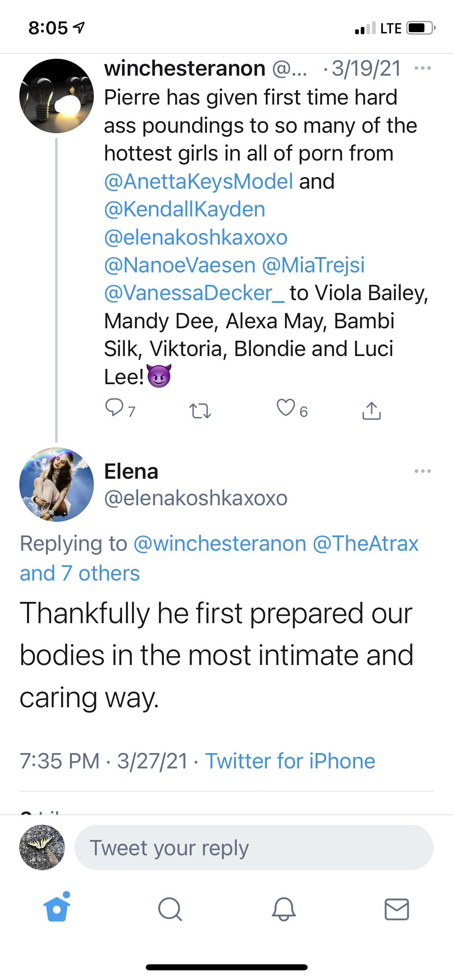Open Elena's profile picture

[56, 484]
